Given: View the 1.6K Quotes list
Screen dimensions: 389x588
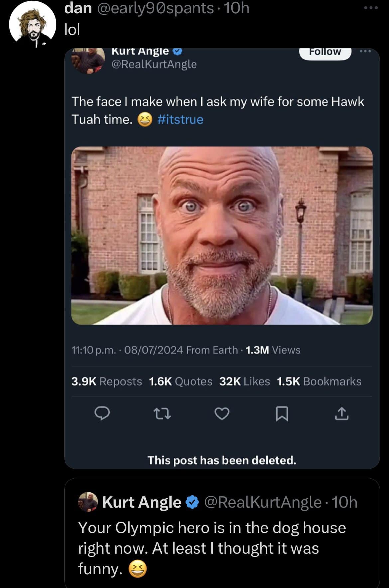Looking at the screenshot, I should (181, 381).
